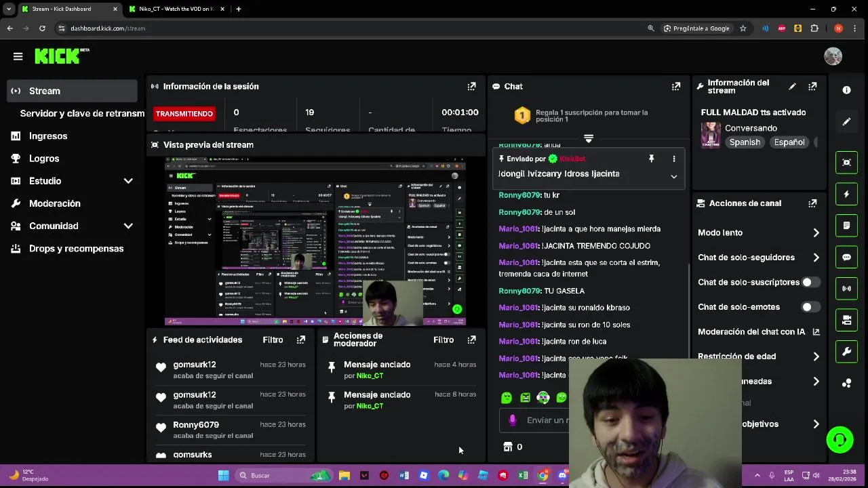Expand the Comunidad sidebar section
868x488 pixels.
click(128, 226)
